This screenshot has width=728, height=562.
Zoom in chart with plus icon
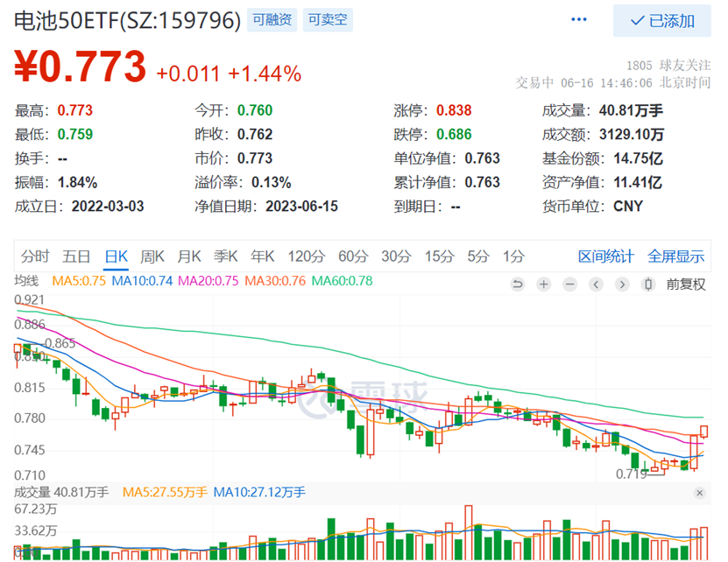pos(544,284)
